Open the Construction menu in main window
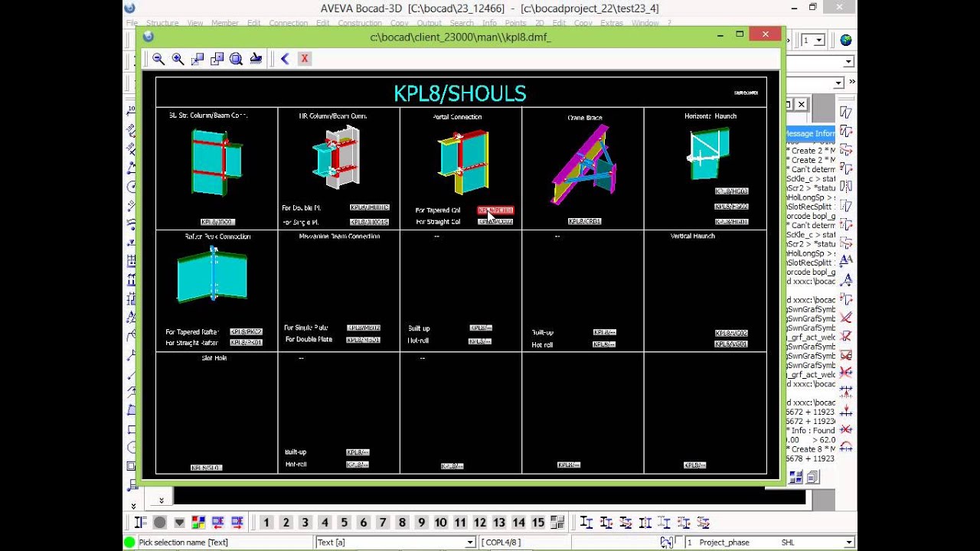 coord(360,23)
